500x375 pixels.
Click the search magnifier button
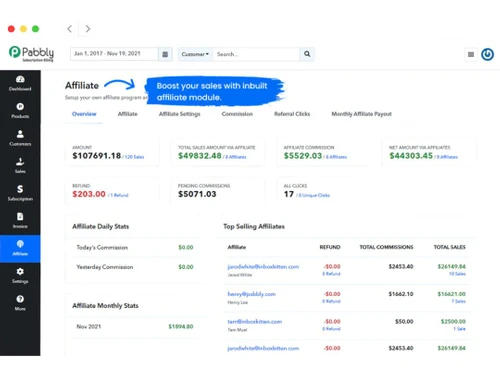(x=307, y=54)
